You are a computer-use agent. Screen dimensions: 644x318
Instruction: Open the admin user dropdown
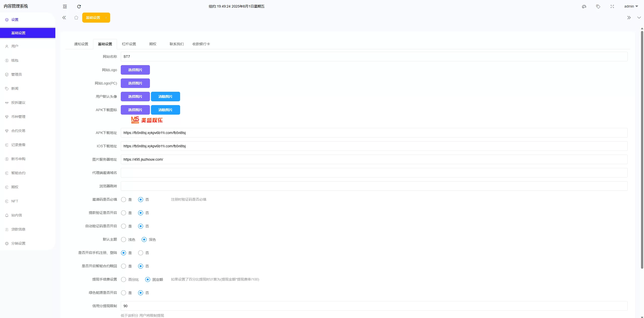pos(631,7)
